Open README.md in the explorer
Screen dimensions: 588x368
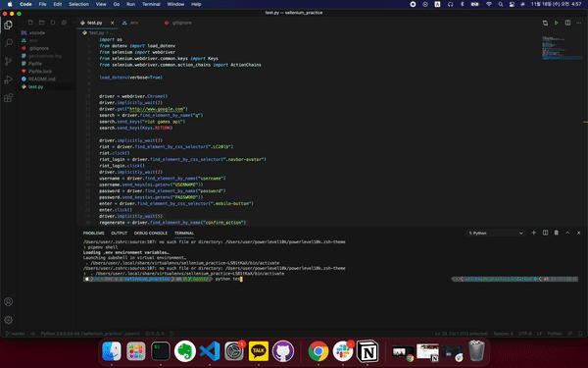point(41,79)
